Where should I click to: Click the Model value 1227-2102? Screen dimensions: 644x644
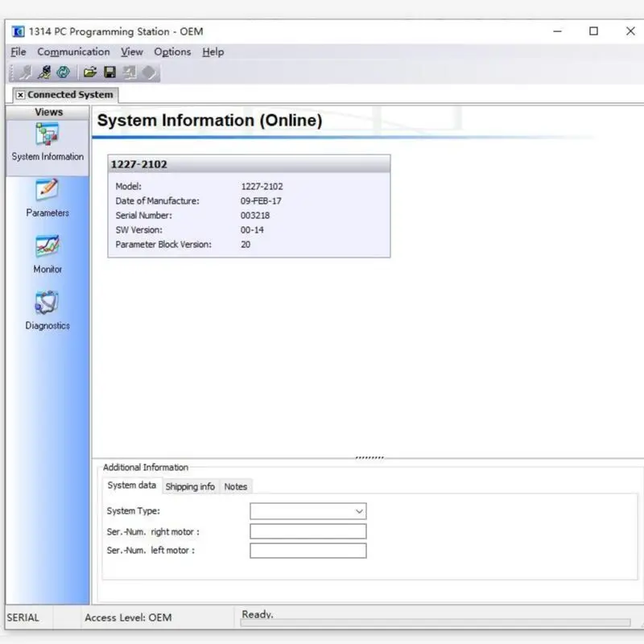262,187
